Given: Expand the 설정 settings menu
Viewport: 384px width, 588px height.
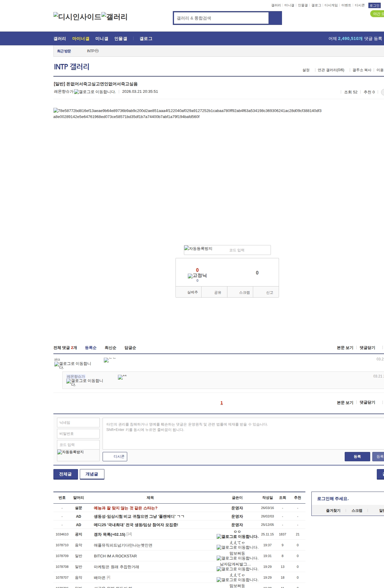Looking at the screenshot, I should point(306,70).
